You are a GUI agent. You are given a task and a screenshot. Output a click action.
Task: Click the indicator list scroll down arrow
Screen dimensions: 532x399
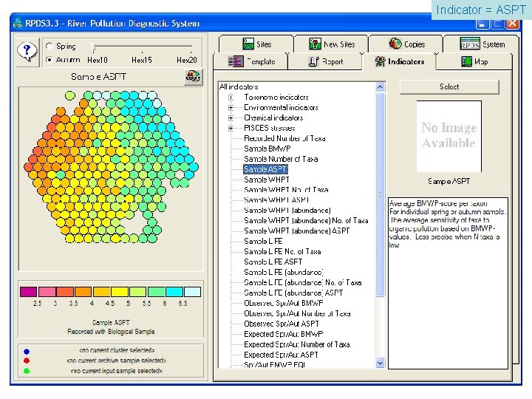[380, 363]
